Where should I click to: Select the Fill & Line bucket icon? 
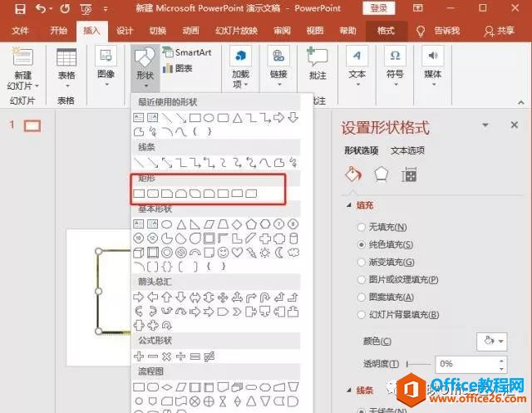(352, 175)
